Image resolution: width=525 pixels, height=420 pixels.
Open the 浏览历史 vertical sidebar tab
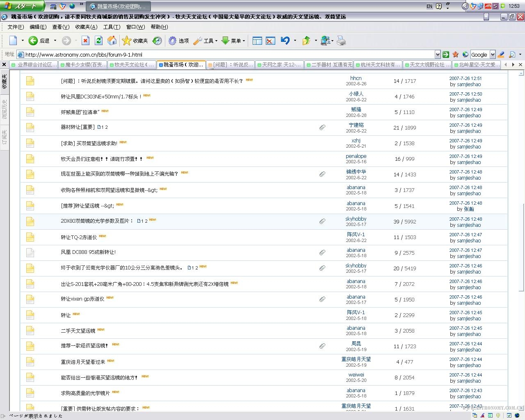point(4,109)
